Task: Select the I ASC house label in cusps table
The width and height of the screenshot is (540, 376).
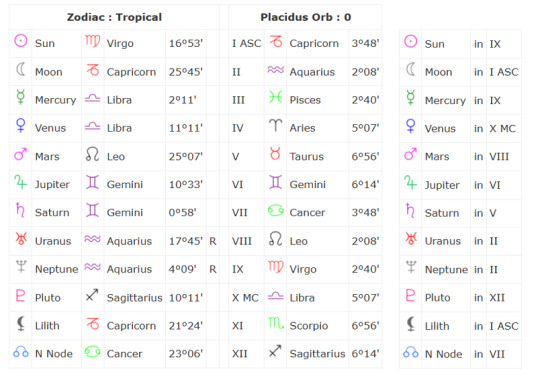Action: [247, 43]
